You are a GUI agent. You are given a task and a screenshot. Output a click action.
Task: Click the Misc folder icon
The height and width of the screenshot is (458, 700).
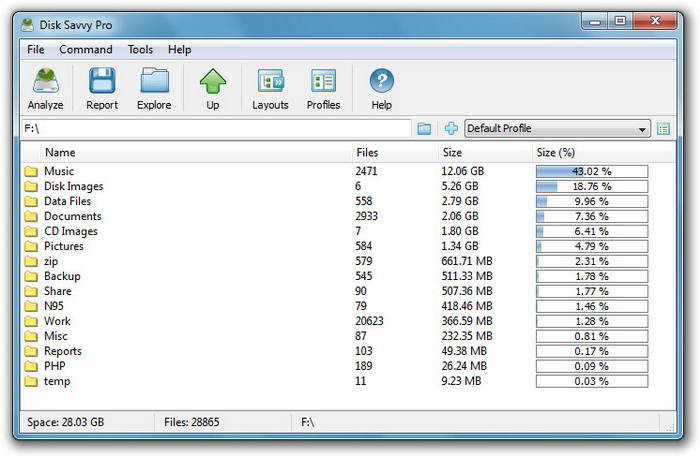pyautogui.click(x=31, y=336)
